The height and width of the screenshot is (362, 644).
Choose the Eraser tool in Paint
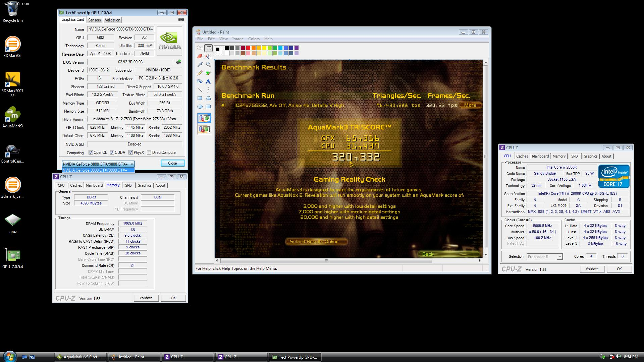(200, 56)
